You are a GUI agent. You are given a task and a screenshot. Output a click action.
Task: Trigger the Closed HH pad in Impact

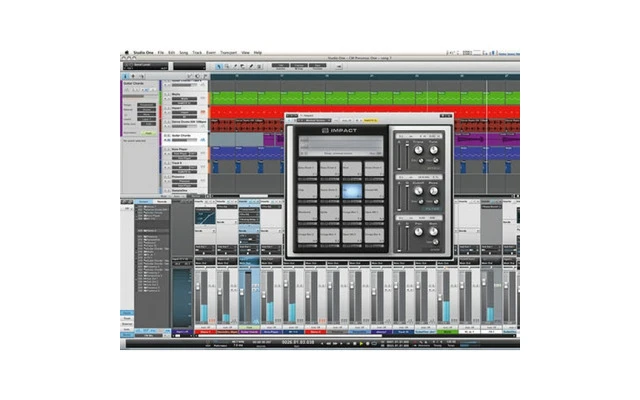(374, 191)
